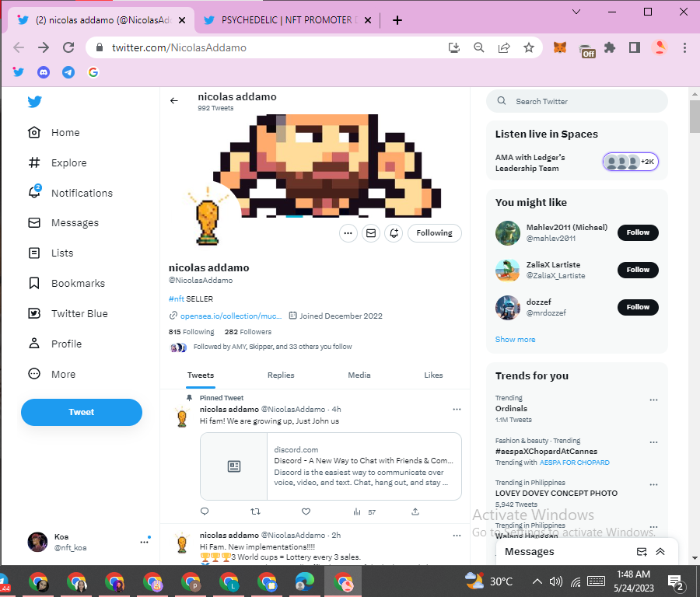The width and height of the screenshot is (700, 597).
Task: Bookmark this page with the star icon
Action: (529, 47)
